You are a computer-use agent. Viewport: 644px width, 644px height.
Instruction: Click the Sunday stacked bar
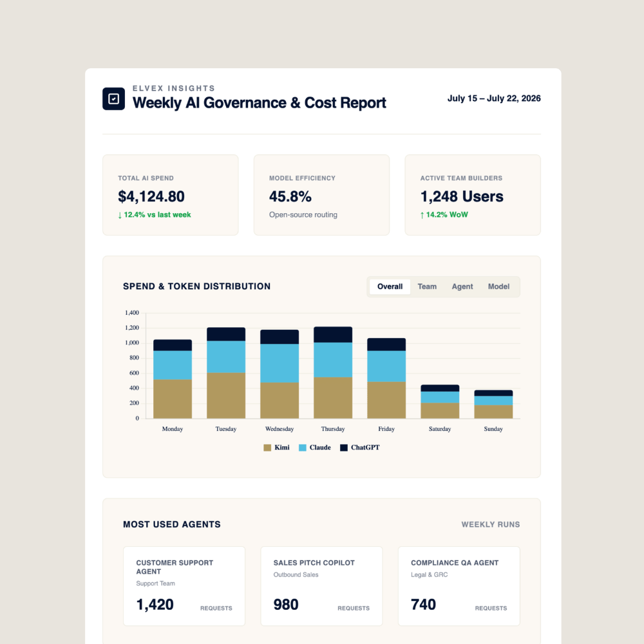493,404
